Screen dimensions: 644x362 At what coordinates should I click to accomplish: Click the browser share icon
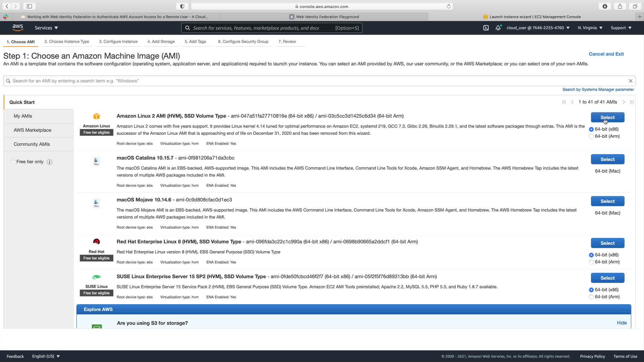point(620,6)
